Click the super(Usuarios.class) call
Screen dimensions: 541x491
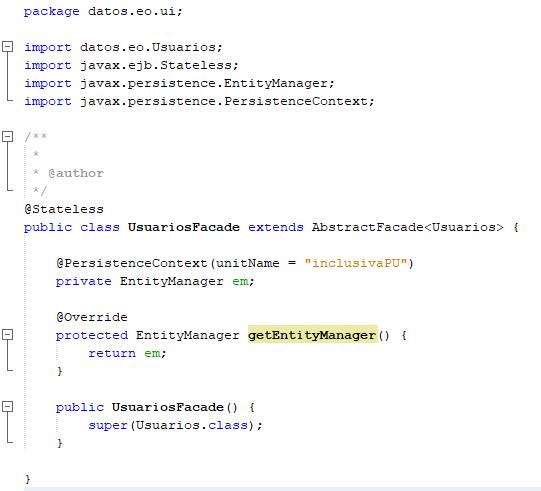click(x=175, y=425)
